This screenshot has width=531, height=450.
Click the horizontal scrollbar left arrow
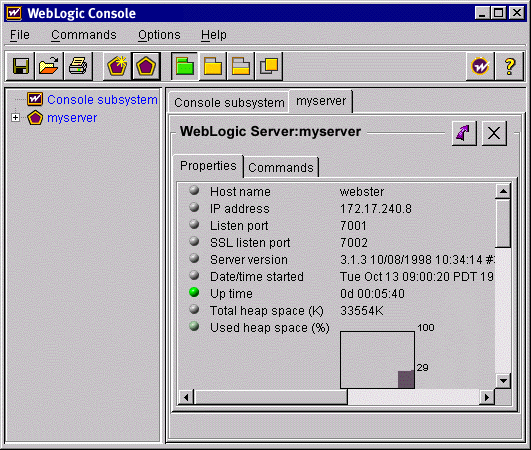[x=186, y=397]
